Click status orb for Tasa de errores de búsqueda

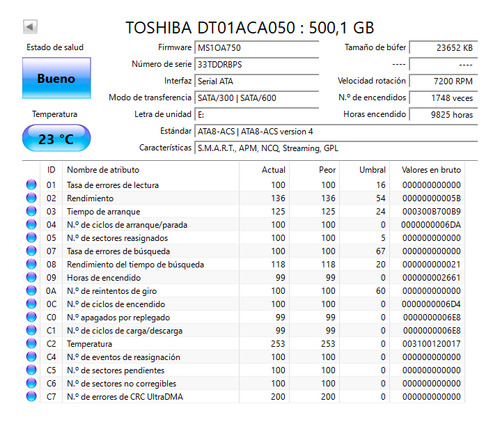coord(31,251)
